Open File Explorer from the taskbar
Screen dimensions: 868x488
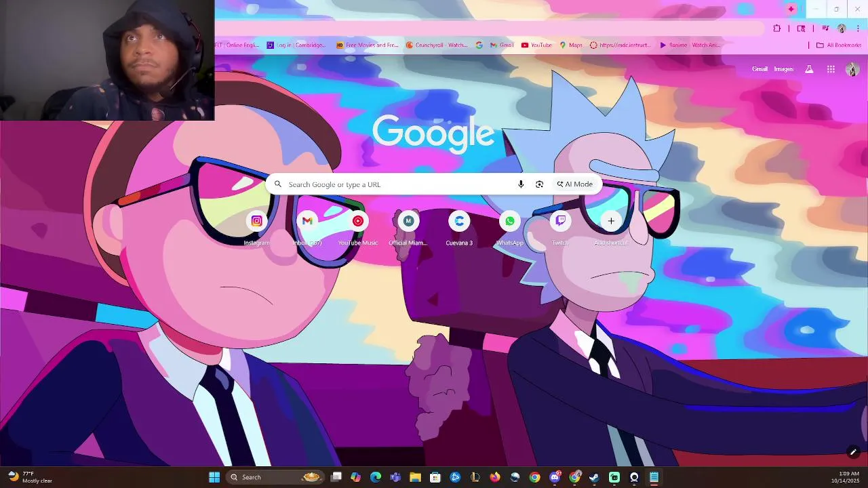[415, 477]
